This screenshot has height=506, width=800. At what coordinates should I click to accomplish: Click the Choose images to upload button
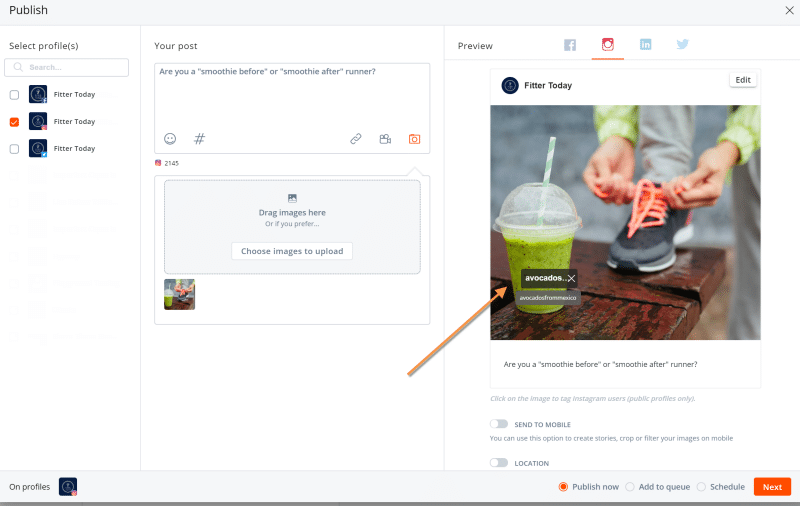tap(292, 251)
